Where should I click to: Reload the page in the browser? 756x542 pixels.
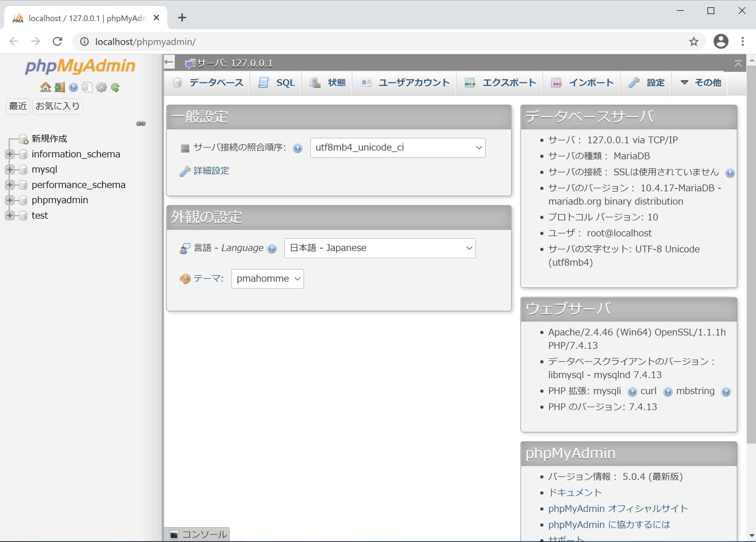coord(57,41)
